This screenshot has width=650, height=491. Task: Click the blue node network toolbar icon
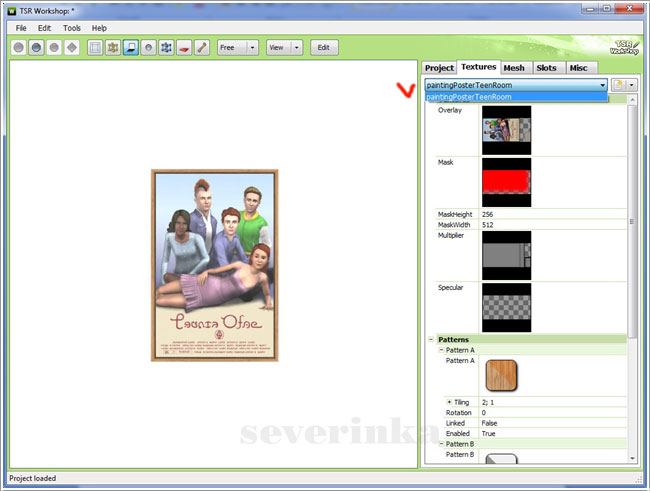166,47
